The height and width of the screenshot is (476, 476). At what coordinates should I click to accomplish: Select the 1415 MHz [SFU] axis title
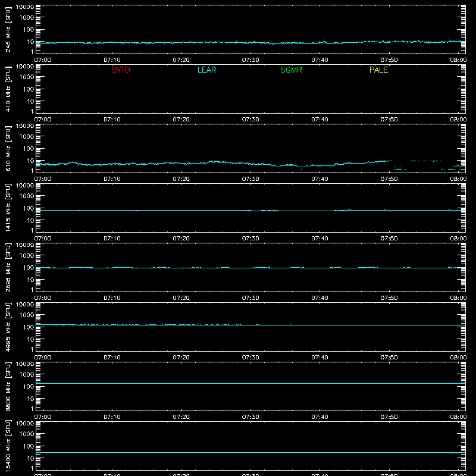click(8, 208)
